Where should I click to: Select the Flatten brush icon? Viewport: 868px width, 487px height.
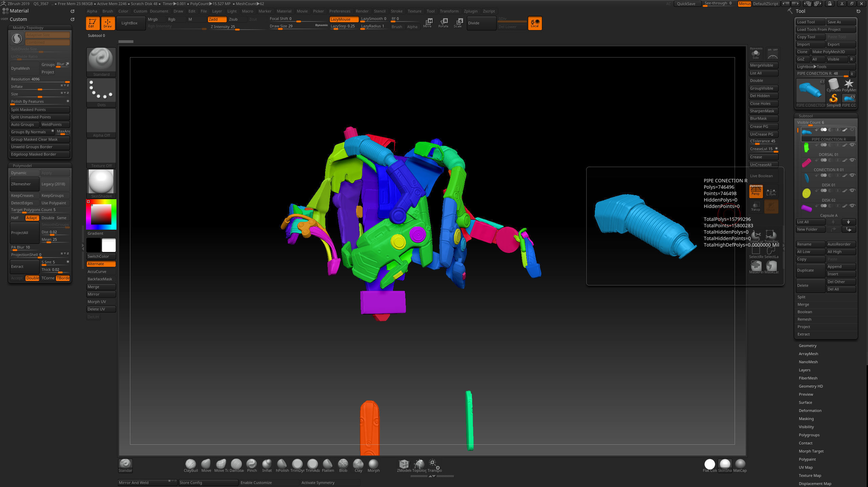tap(327, 464)
